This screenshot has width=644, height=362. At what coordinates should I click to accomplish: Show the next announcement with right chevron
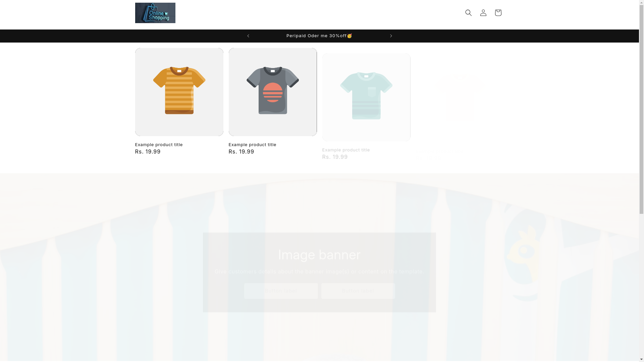[391, 36]
